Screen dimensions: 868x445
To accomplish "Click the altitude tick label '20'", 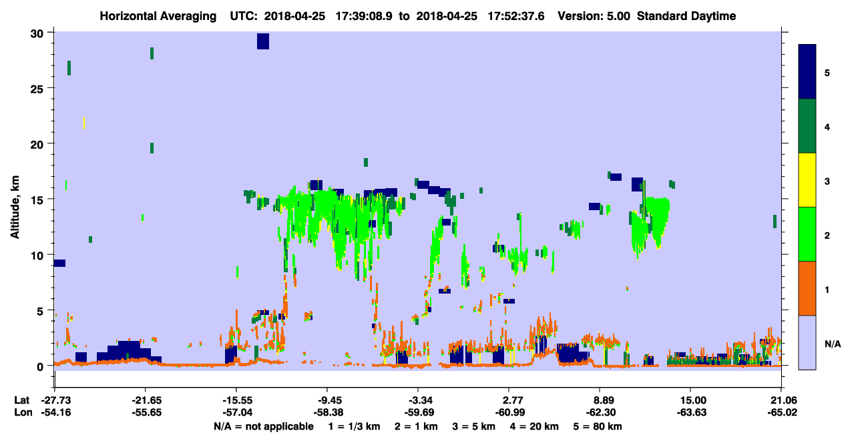I will [39, 144].
